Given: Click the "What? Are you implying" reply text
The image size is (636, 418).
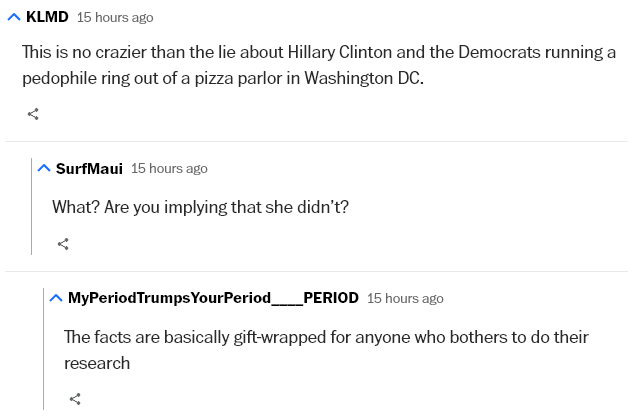Looking at the screenshot, I should [200, 207].
